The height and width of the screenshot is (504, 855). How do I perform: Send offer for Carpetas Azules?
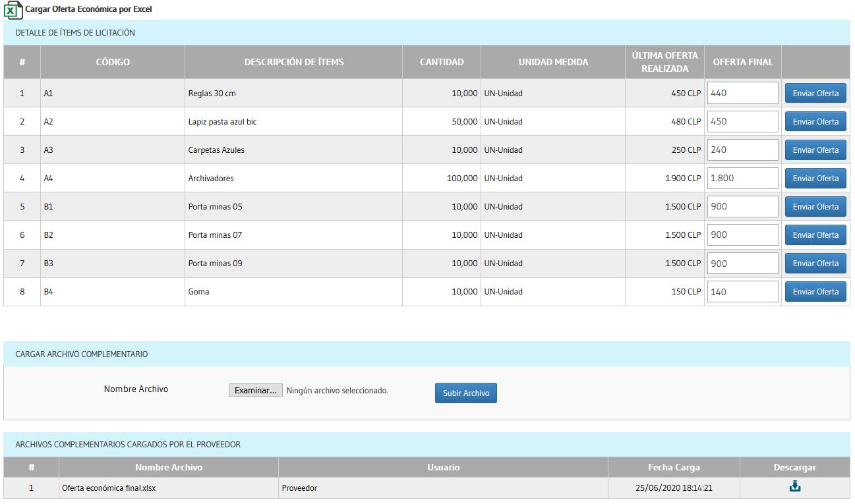click(815, 150)
